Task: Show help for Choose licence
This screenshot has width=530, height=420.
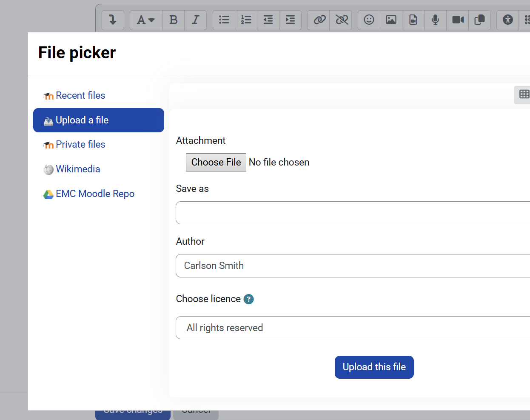Action: click(x=249, y=299)
